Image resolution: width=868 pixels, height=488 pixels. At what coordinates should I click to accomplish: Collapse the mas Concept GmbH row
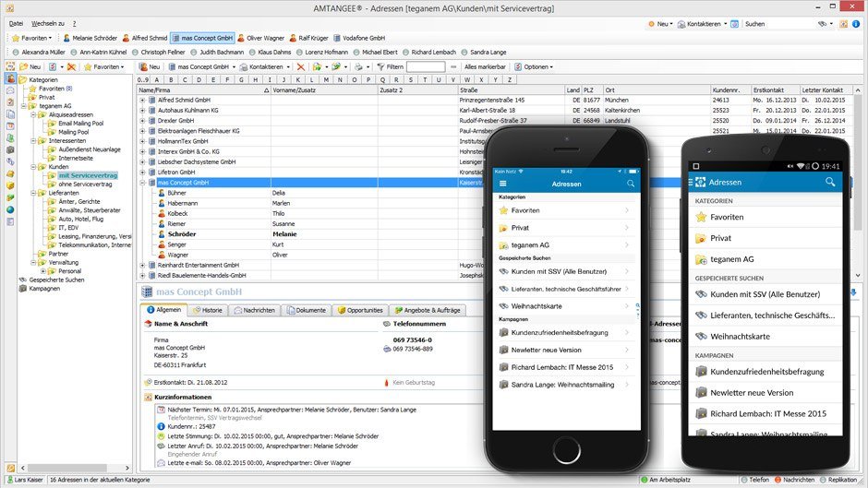pos(142,183)
